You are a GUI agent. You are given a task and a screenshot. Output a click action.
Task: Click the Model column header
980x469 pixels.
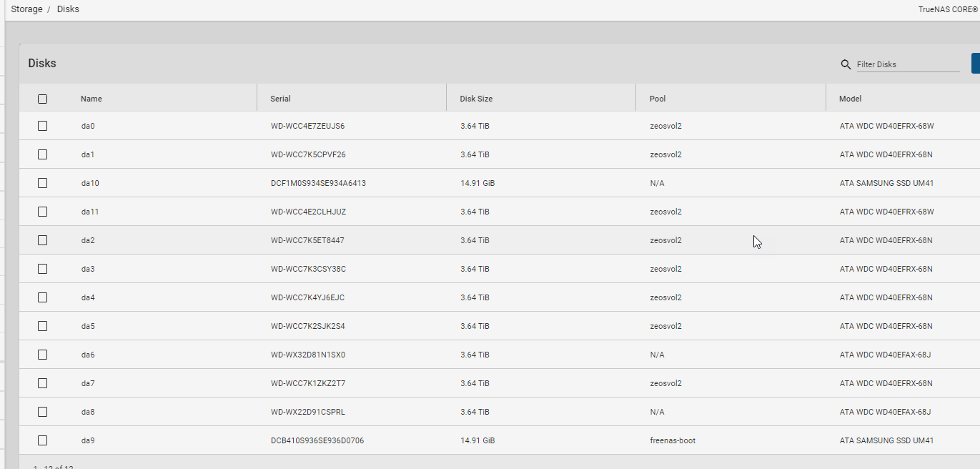point(850,99)
